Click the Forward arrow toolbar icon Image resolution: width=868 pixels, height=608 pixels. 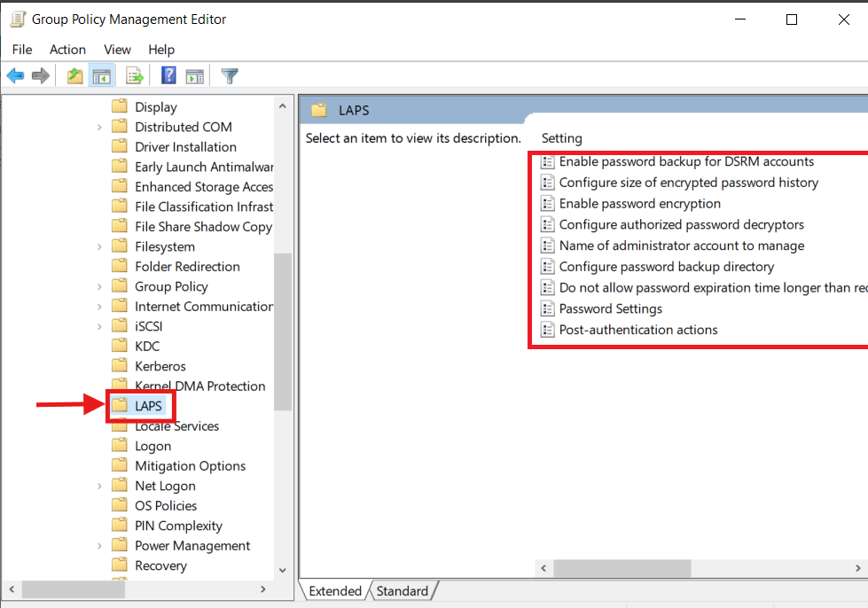pyautogui.click(x=40, y=76)
